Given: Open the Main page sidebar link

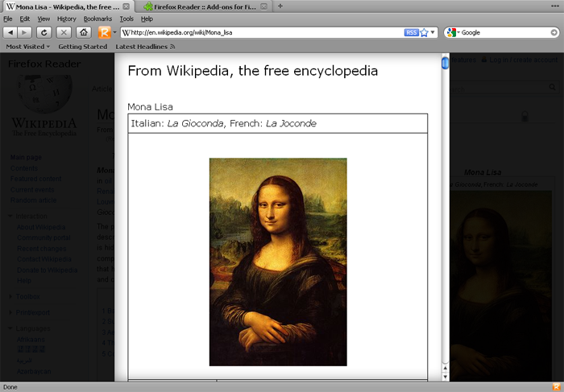Looking at the screenshot, I should pos(26,158).
